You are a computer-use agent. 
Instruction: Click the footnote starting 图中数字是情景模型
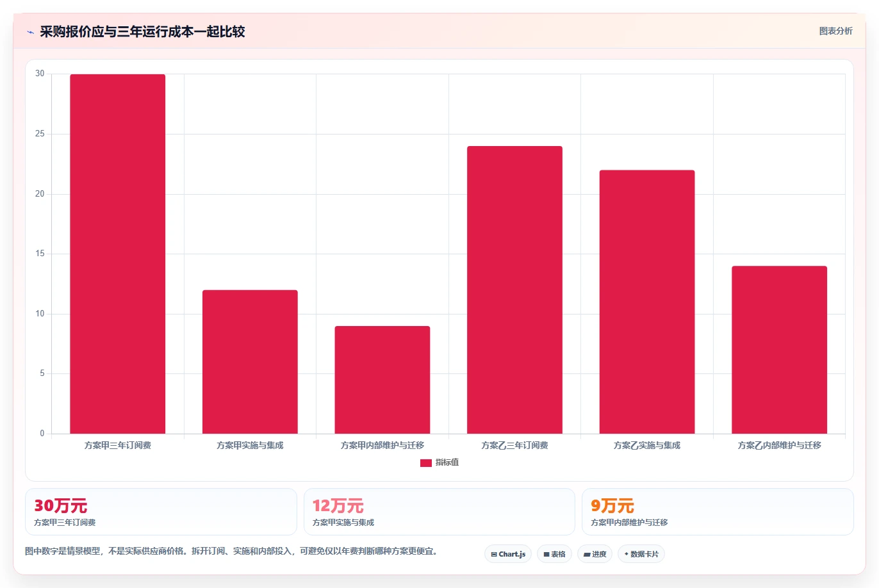(x=233, y=551)
